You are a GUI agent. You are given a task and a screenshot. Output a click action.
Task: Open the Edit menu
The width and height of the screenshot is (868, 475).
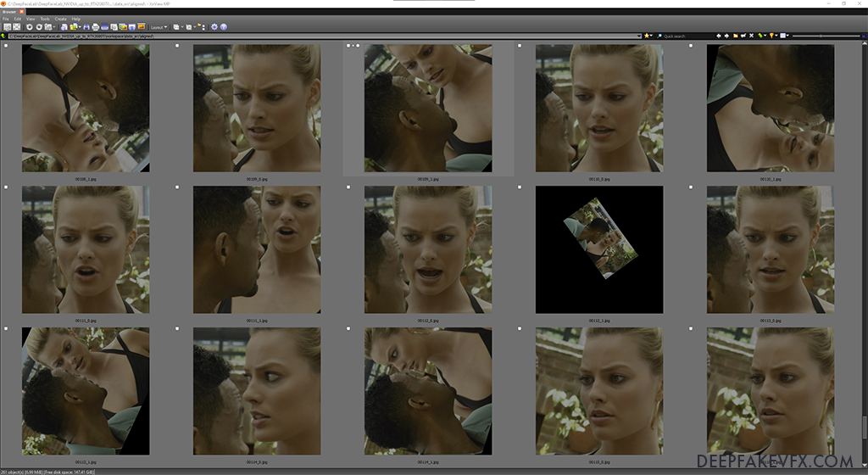point(18,19)
